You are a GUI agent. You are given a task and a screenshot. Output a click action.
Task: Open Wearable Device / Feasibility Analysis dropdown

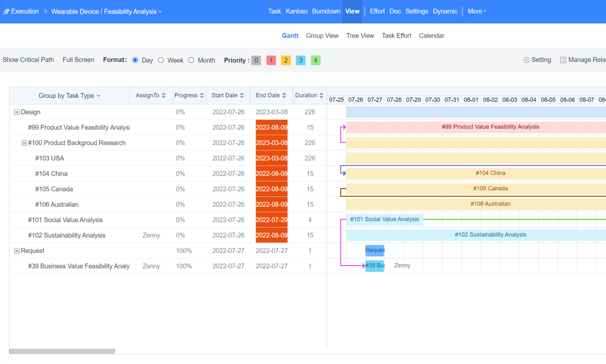coord(107,11)
